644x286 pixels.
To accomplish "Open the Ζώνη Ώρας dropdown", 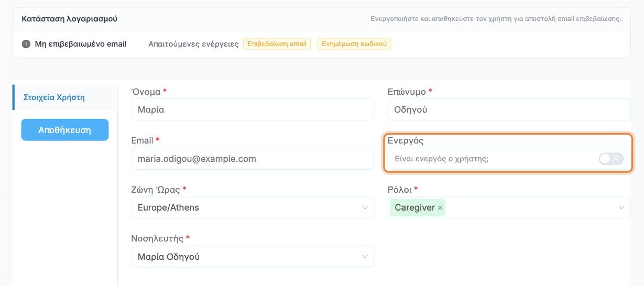I will [x=253, y=207].
